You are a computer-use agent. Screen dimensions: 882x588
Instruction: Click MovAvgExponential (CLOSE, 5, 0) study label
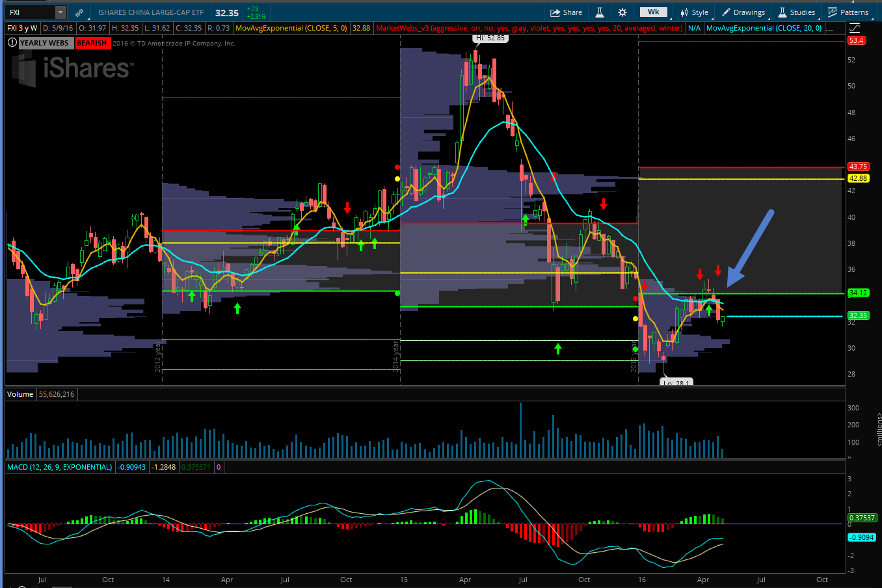pos(291,28)
